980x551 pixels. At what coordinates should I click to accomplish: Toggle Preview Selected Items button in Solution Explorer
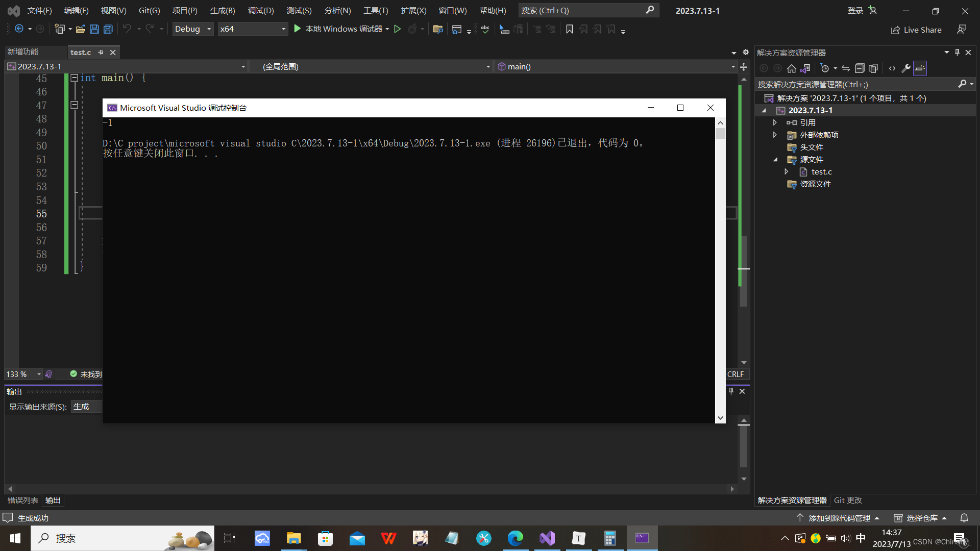point(920,68)
